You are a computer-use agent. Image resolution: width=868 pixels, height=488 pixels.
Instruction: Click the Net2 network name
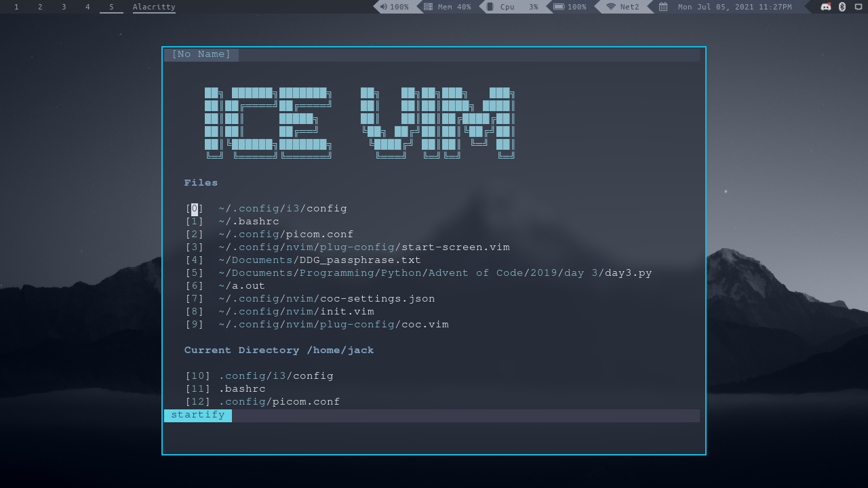[x=629, y=7]
